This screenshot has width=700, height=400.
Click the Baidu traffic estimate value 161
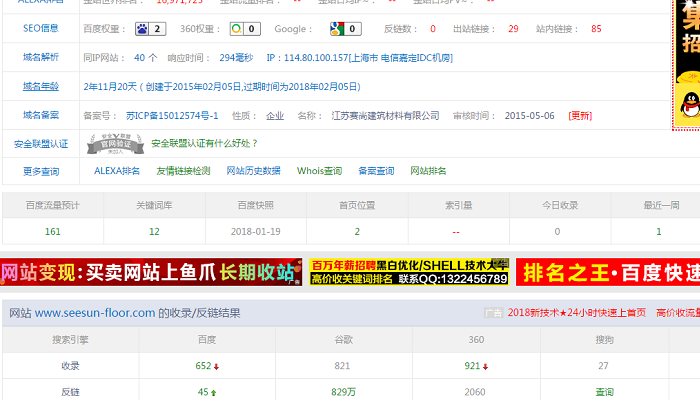[x=53, y=232]
